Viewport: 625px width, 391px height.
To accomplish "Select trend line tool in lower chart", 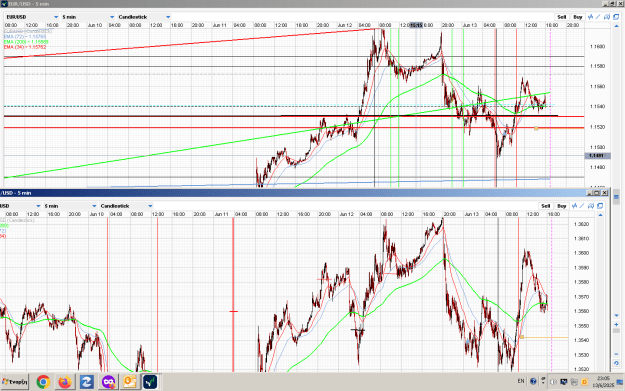I will pos(582,206).
